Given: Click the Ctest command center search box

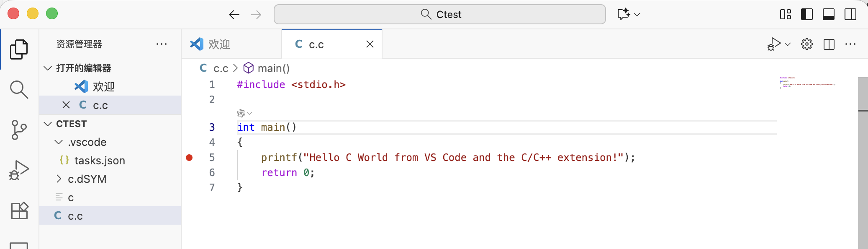Looking at the screenshot, I should tap(439, 14).
